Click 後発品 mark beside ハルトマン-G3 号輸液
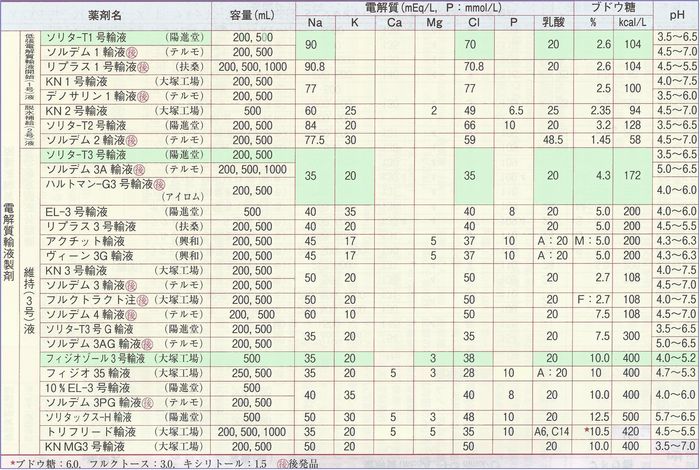The image size is (700, 470). click(159, 184)
